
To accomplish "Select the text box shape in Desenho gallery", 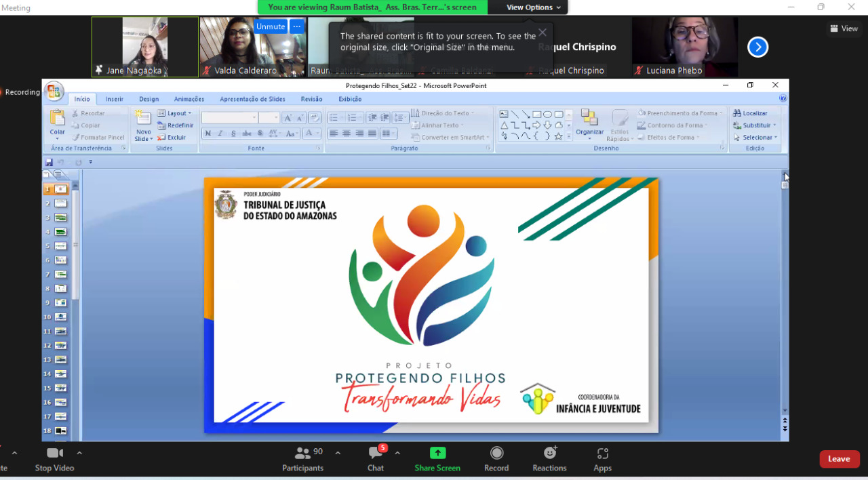I will pyautogui.click(x=504, y=115).
